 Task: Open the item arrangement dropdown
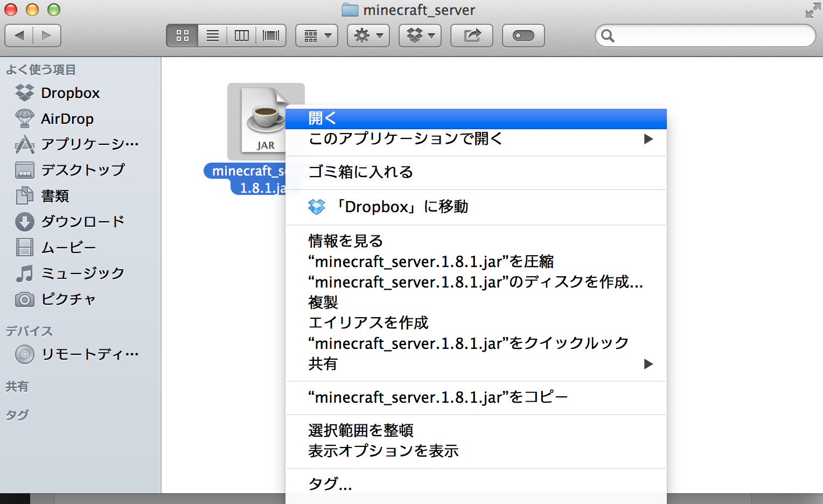(317, 36)
